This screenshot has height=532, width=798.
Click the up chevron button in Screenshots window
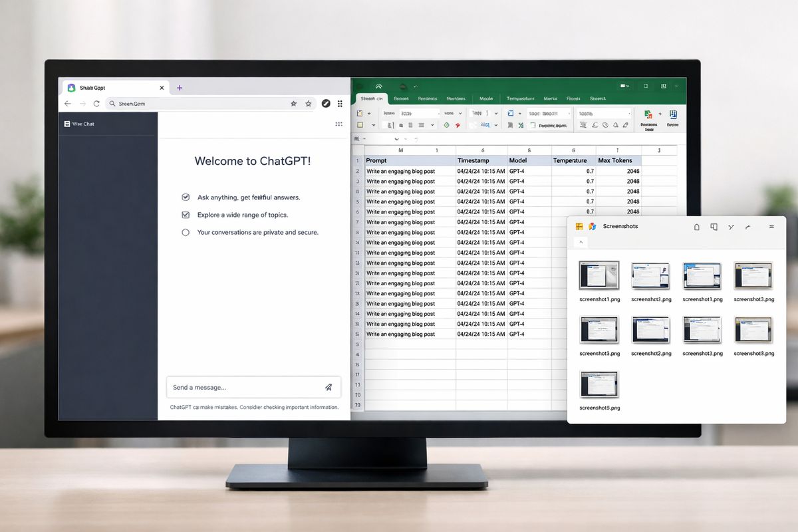pos(581,243)
